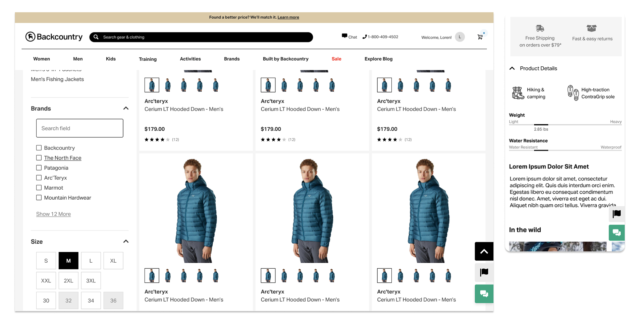The width and height of the screenshot is (644, 329).
Task: Click The North Face label link
Action: click(x=63, y=158)
